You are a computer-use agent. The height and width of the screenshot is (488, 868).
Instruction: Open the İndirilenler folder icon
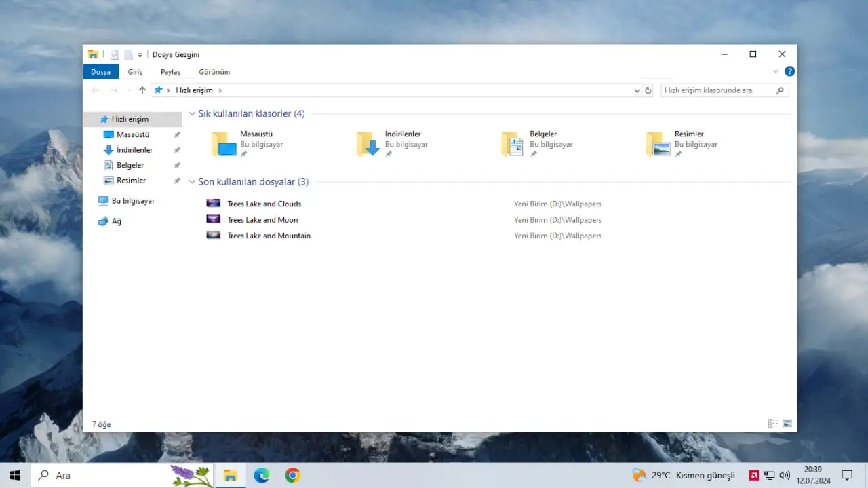[x=368, y=144]
